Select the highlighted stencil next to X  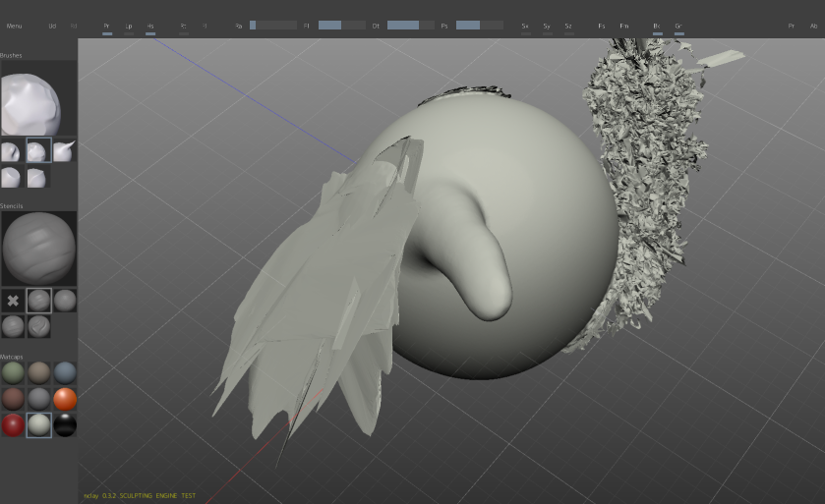(x=38, y=301)
